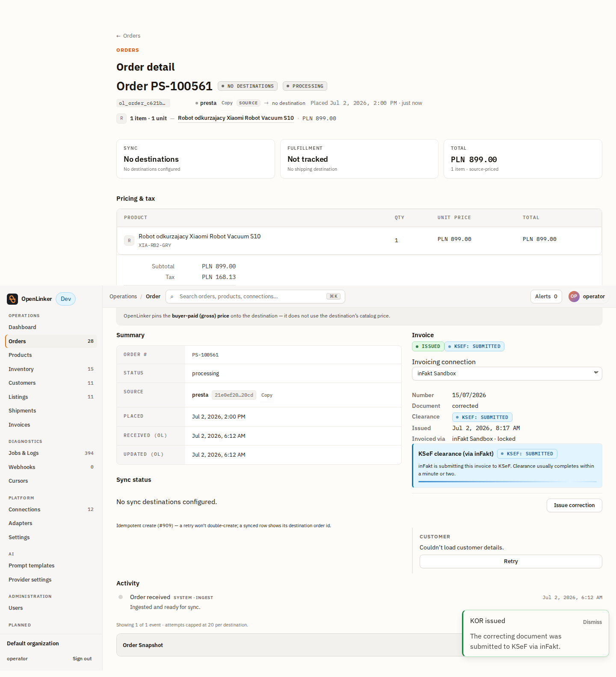
Task: Open Webhooks in the sidebar
Action: (x=51, y=467)
